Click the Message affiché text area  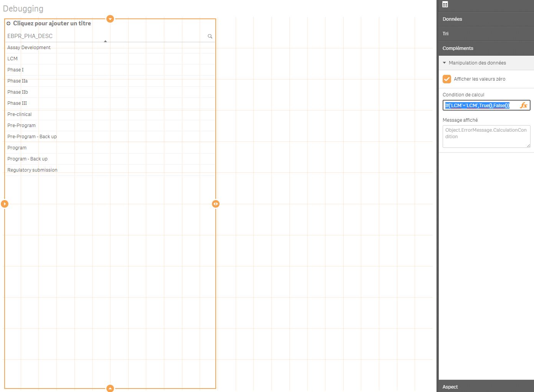tap(486, 136)
